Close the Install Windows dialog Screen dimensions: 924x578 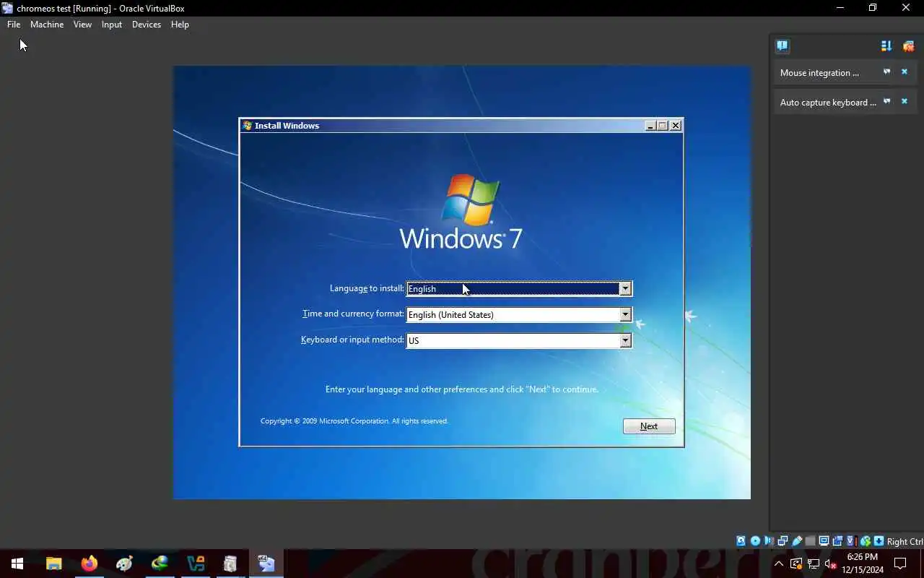point(676,126)
